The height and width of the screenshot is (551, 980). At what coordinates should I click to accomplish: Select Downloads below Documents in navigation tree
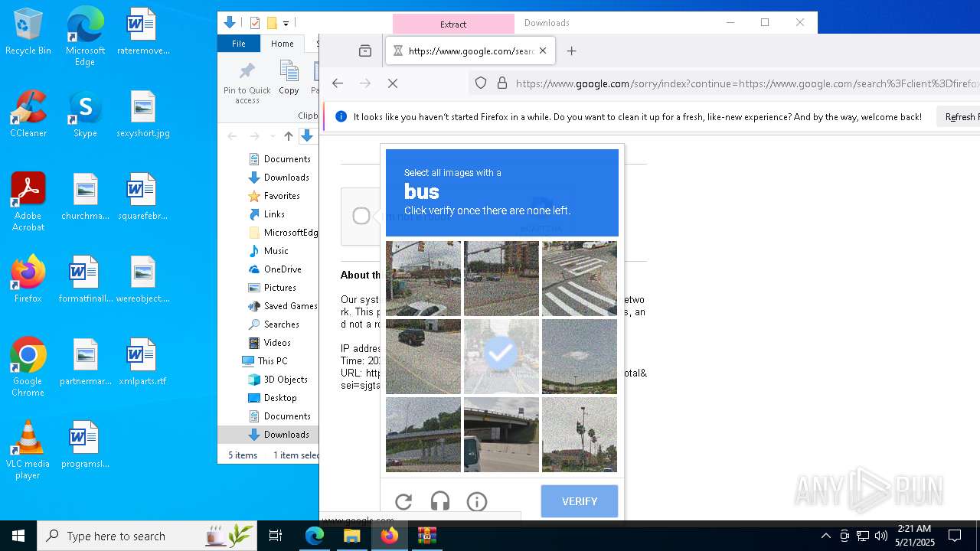(x=286, y=178)
